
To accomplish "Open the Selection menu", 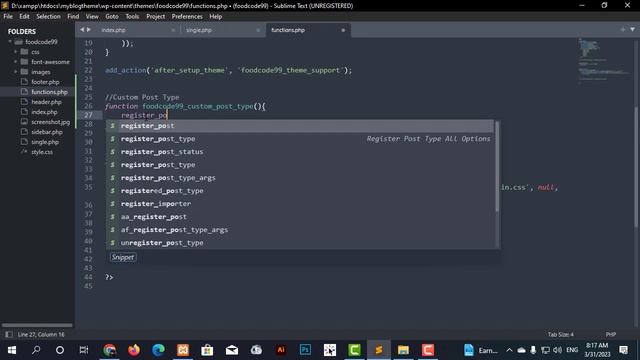I will (x=48, y=16).
